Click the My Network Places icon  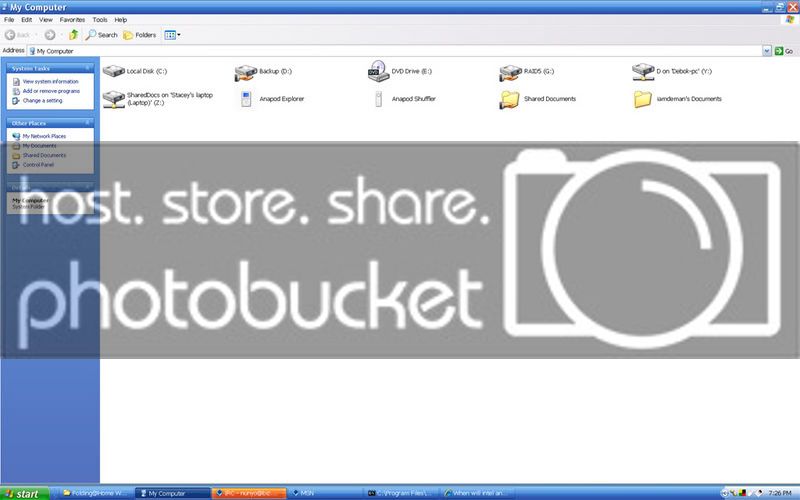(x=16, y=136)
